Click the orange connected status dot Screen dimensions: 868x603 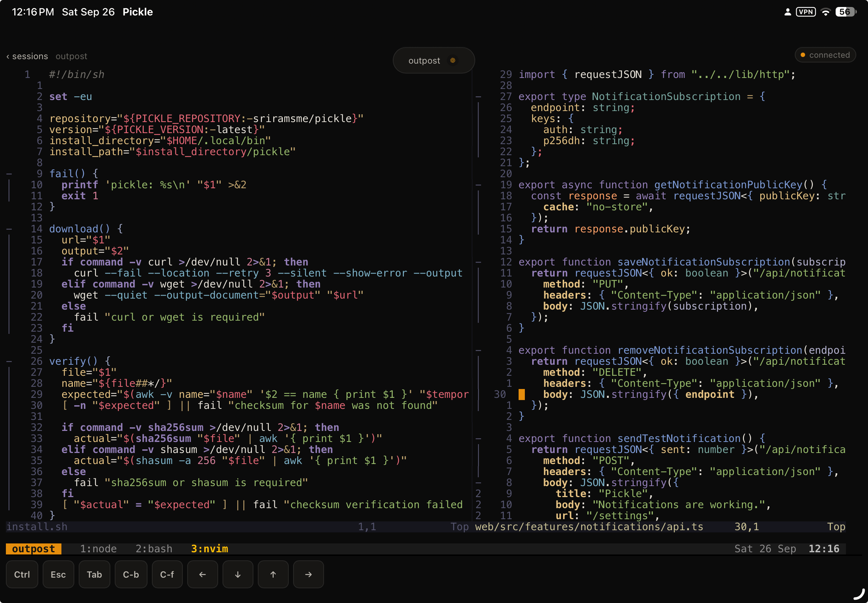tap(803, 55)
